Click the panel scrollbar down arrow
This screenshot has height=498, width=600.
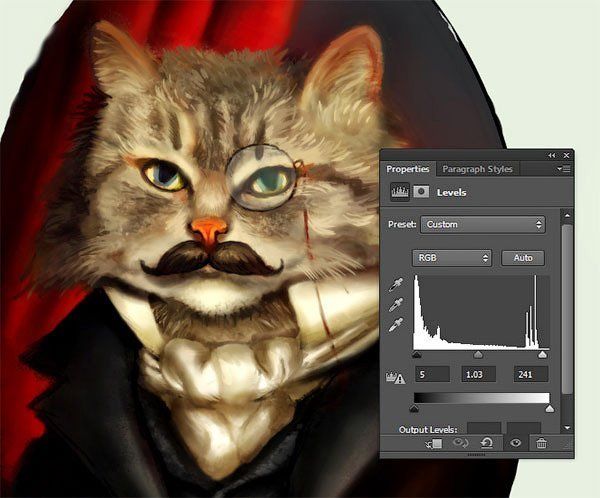click(x=567, y=428)
